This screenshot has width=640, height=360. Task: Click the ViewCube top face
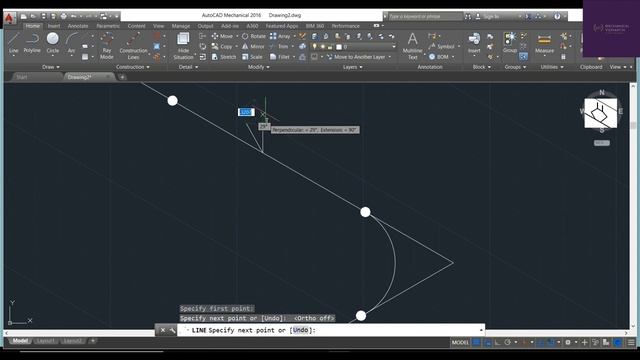(x=600, y=114)
